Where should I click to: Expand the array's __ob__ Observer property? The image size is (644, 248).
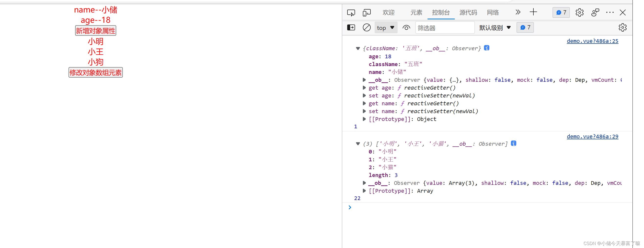tap(364, 183)
